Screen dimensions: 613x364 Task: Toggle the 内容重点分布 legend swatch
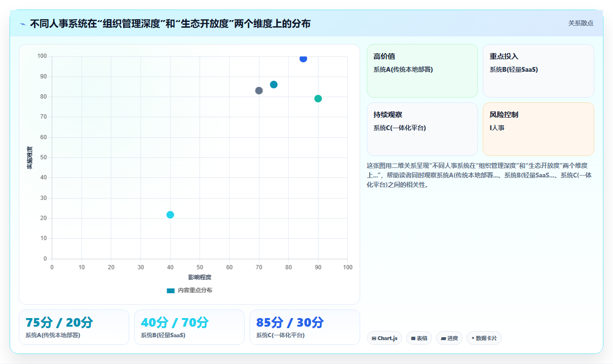(170, 290)
